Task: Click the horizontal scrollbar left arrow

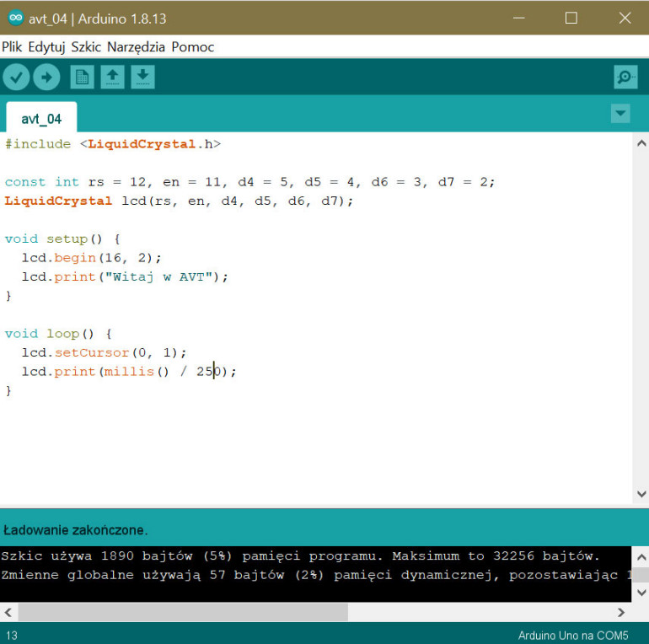Action: click(x=8, y=612)
